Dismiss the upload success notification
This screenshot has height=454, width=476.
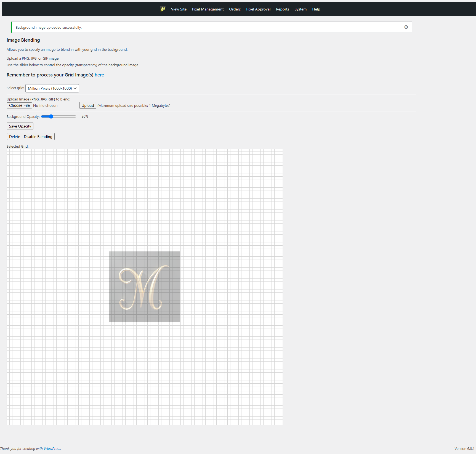click(406, 27)
